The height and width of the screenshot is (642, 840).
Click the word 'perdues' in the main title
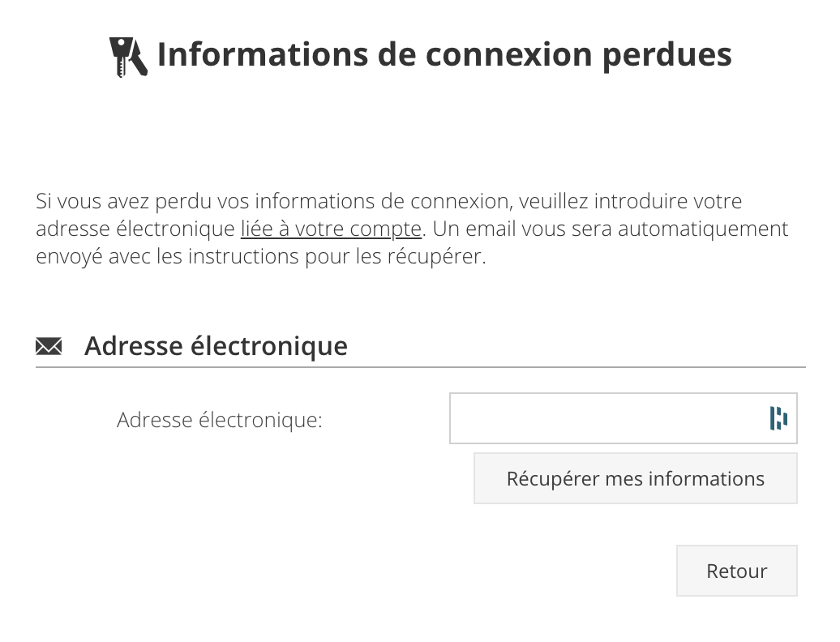(x=667, y=56)
